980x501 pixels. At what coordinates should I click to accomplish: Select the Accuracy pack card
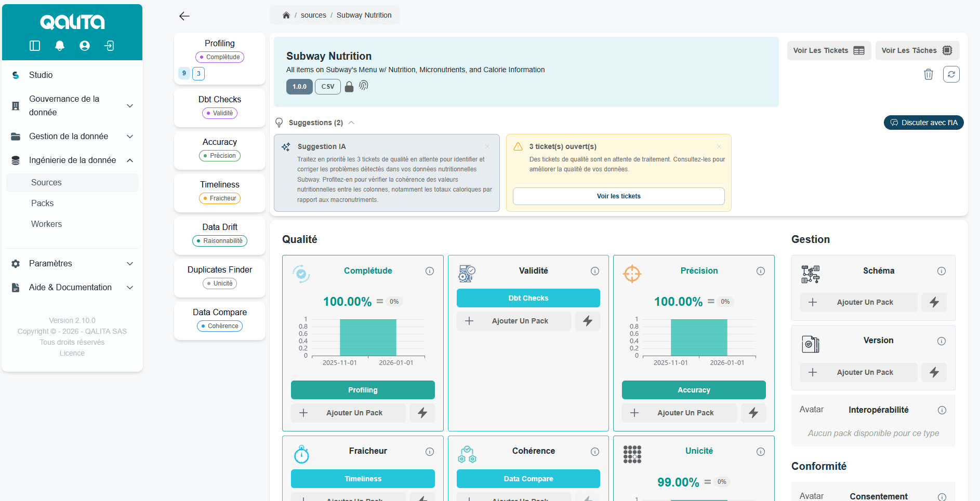[220, 151]
